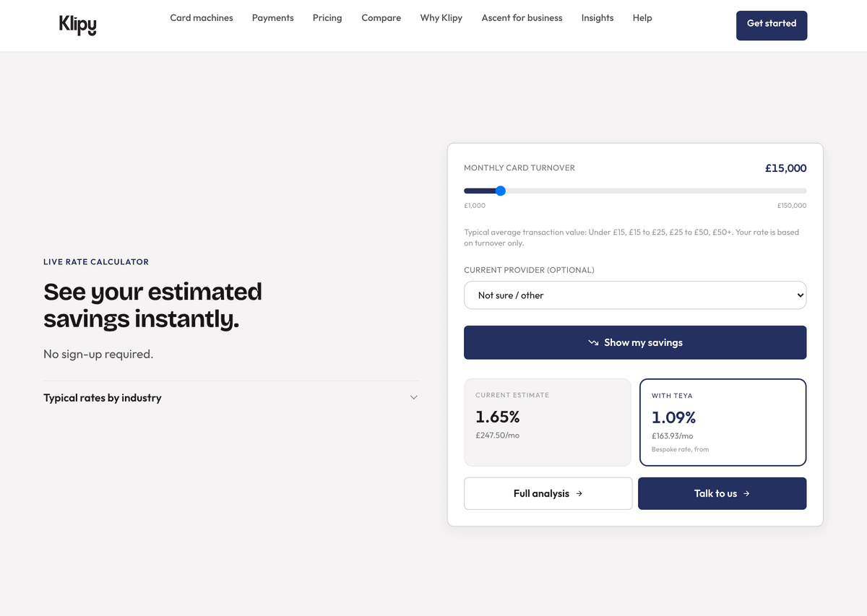Select Why Klipy in navigation
The width and height of the screenshot is (867, 616).
click(441, 18)
